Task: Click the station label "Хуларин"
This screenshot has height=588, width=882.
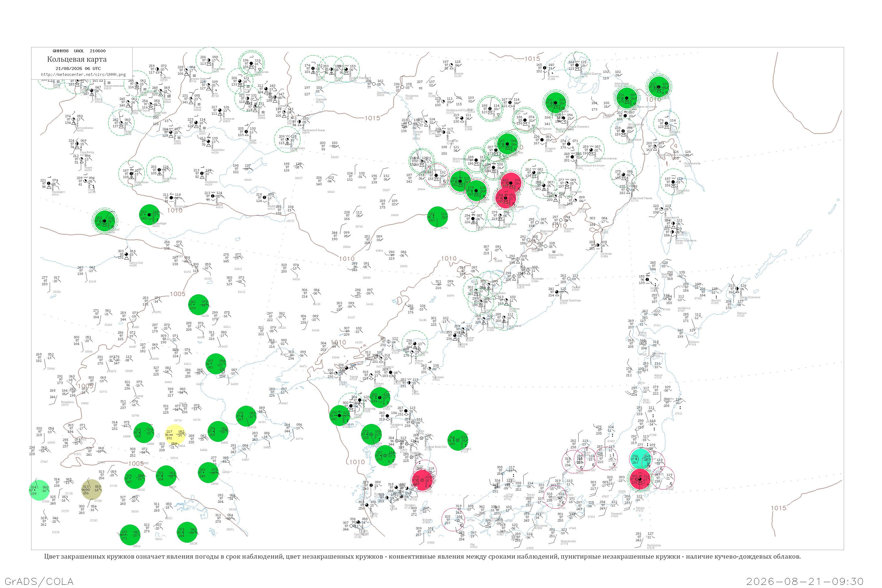Action: (550, 148)
